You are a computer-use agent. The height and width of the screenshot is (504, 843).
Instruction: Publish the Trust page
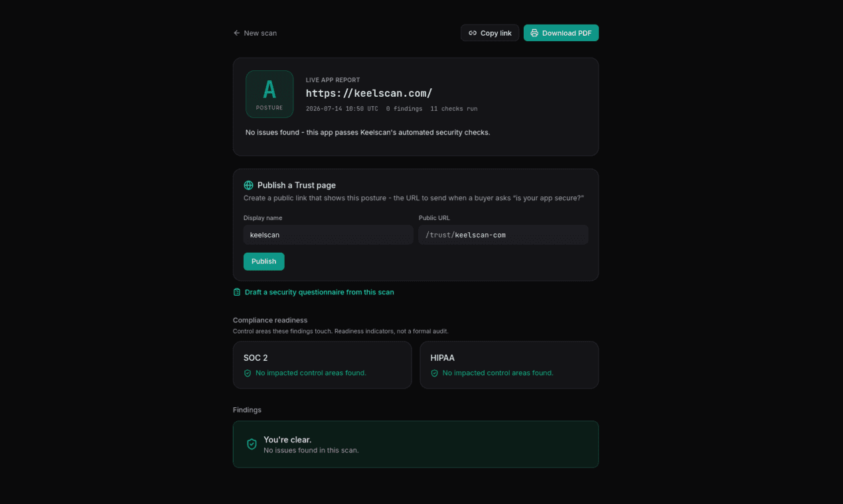pyautogui.click(x=264, y=261)
